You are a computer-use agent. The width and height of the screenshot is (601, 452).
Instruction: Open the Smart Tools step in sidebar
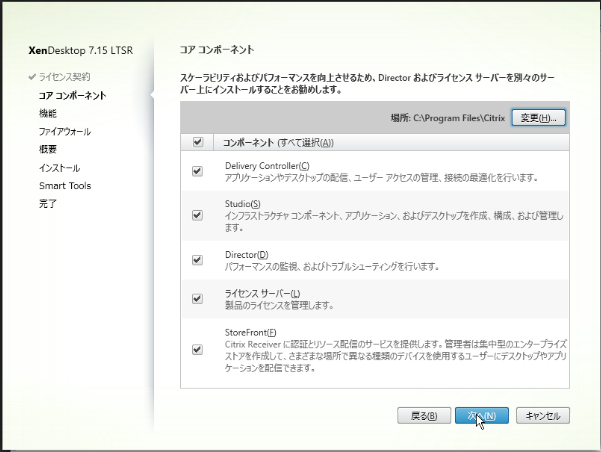[x=65, y=186]
